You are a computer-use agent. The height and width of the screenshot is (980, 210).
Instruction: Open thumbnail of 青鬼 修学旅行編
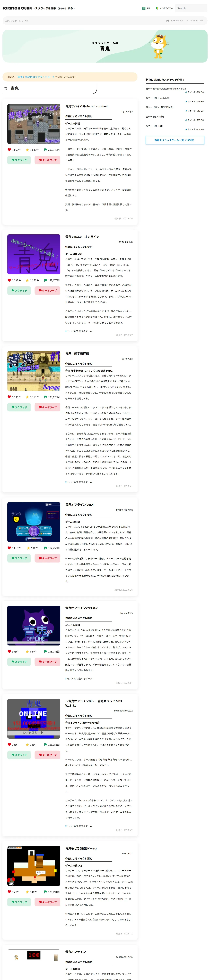click(34, 371)
